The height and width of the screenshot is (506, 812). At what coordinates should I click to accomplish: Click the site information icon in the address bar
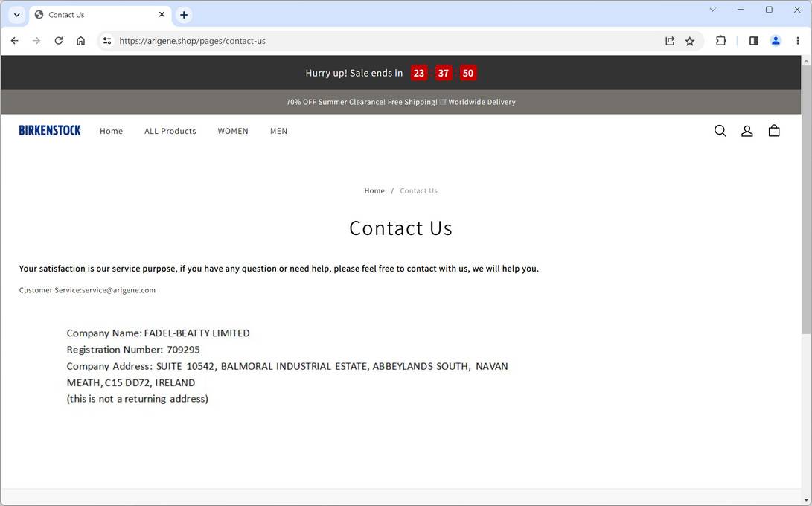coord(106,41)
